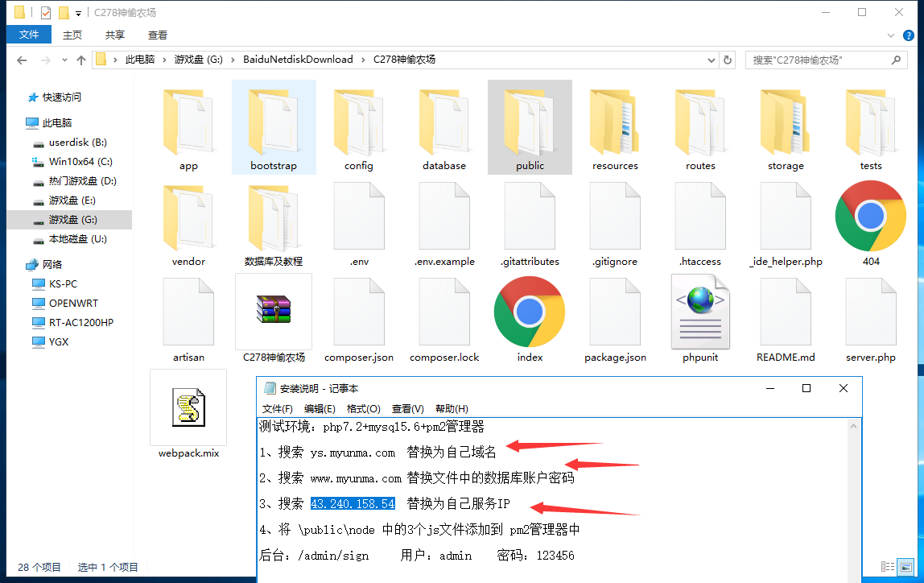Open the vendor folder
This screenshot has height=583, width=924.
click(188, 217)
